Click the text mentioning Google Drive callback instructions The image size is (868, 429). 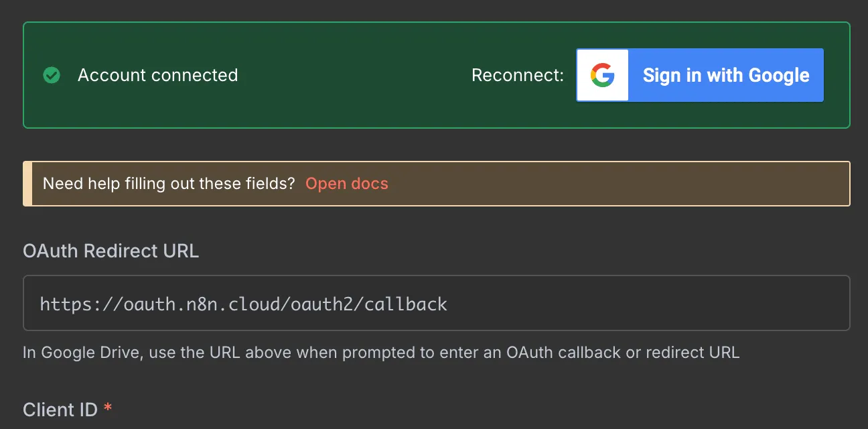[x=381, y=352]
